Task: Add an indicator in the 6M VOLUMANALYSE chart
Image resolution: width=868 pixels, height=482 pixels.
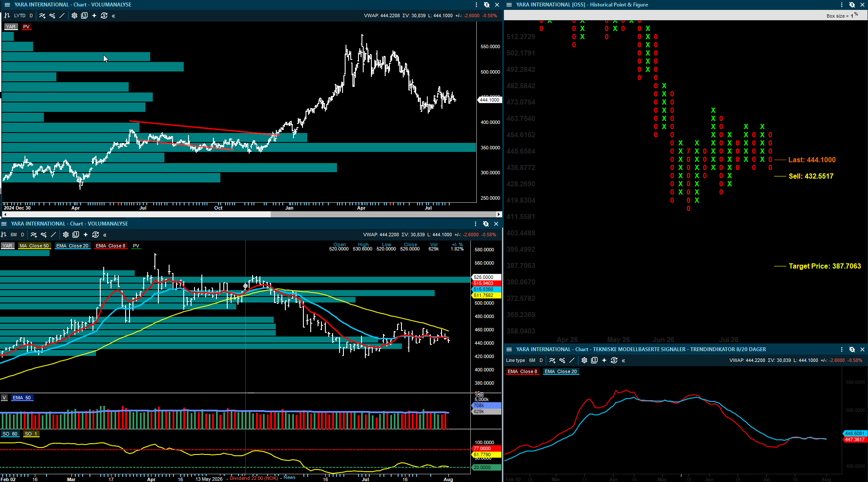Action: (x=34, y=235)
